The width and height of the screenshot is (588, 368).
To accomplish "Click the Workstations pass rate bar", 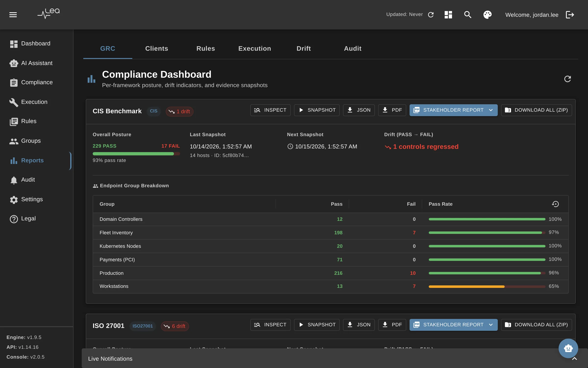I will [x=487, y=287].
